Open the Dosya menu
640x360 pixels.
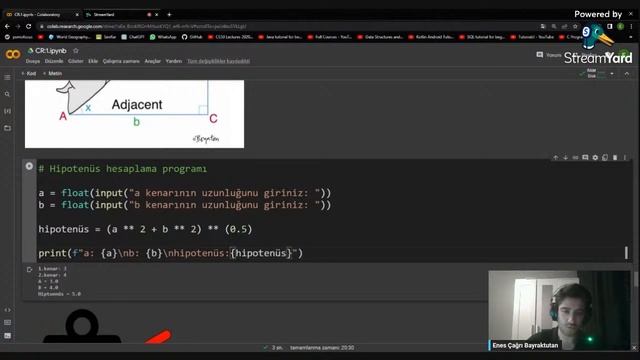coord(33,61)
